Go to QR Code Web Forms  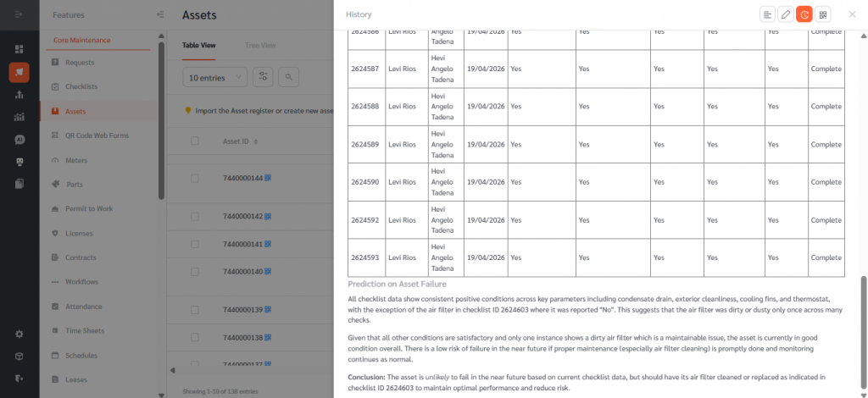(97, 135)
